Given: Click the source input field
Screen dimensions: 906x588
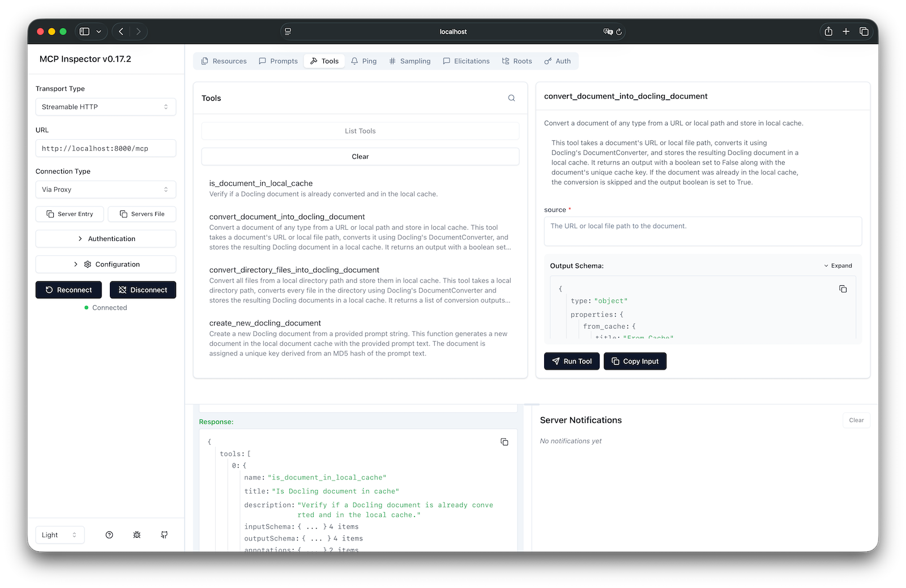Looking at the screenshot, I should click(x=702, y=231).
